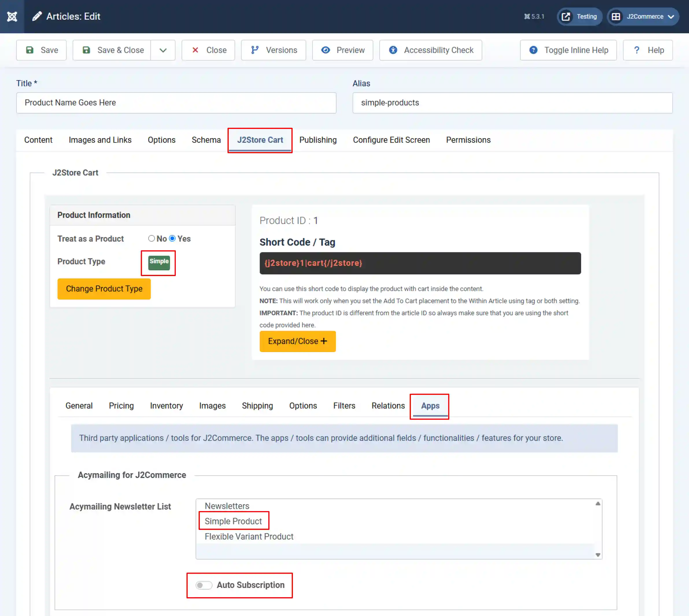Open the General product tab
The width and height of the screenshot is (689, 616).
click(x=79, y=406)
